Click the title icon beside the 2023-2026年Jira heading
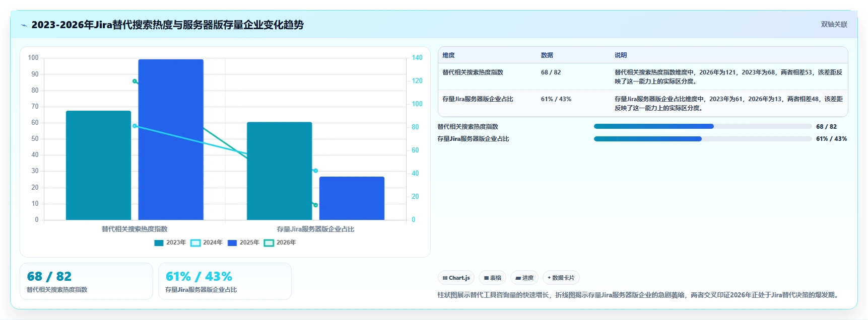 coord(24,25)
